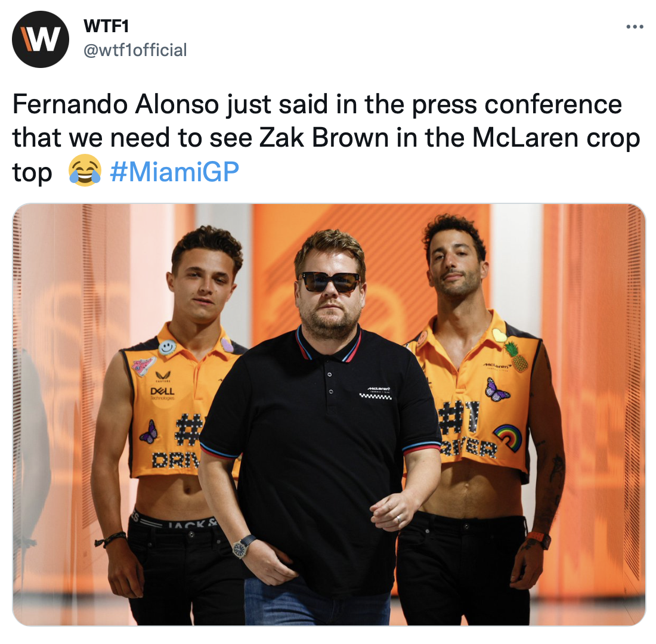Follow the #MiamiGP hashtag link
Image resolution: width=656 pixels, height=644 pixels.
pos(174,171)
